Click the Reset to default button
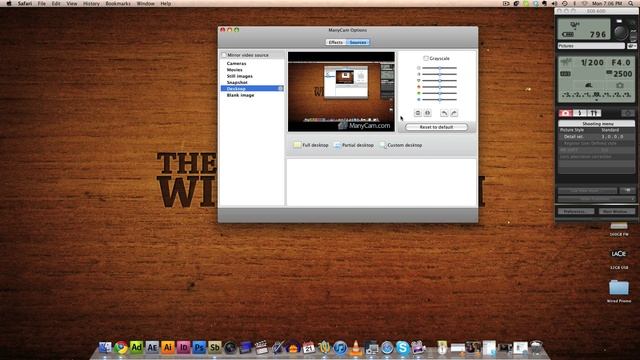This screenshot has height=360, width=640. coord(436,127)
